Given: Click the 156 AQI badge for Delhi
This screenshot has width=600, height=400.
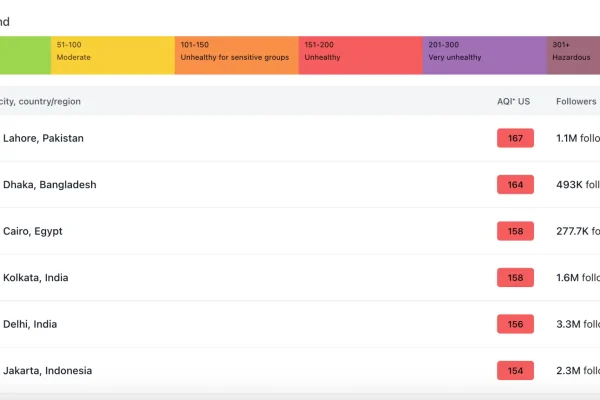Looking at the screenshot, I should click(515, 324).
